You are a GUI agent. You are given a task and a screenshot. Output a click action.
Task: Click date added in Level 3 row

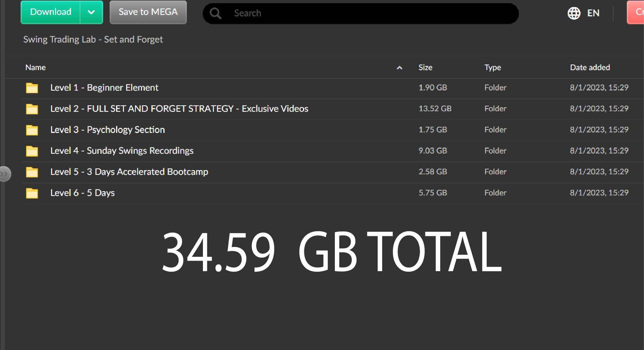[x=599, y=130]
